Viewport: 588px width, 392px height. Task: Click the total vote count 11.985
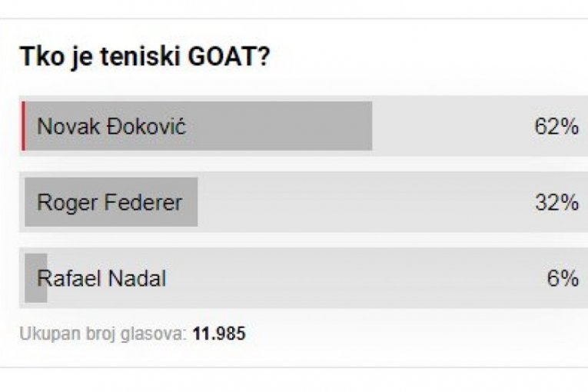(219, 334)
